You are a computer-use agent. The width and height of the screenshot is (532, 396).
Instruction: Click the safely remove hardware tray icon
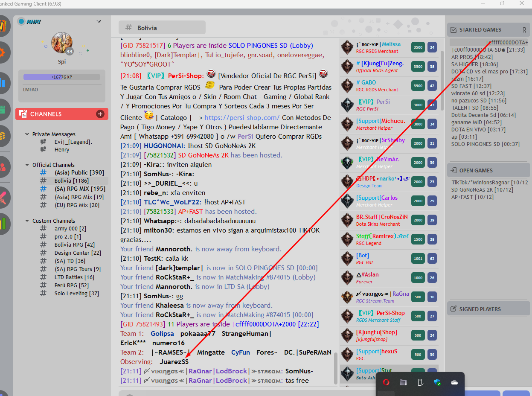click(x=420, y=382)
